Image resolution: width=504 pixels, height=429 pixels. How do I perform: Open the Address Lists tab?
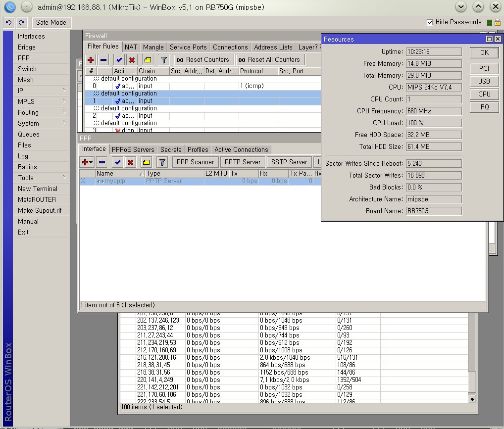(x=273, y=47)
